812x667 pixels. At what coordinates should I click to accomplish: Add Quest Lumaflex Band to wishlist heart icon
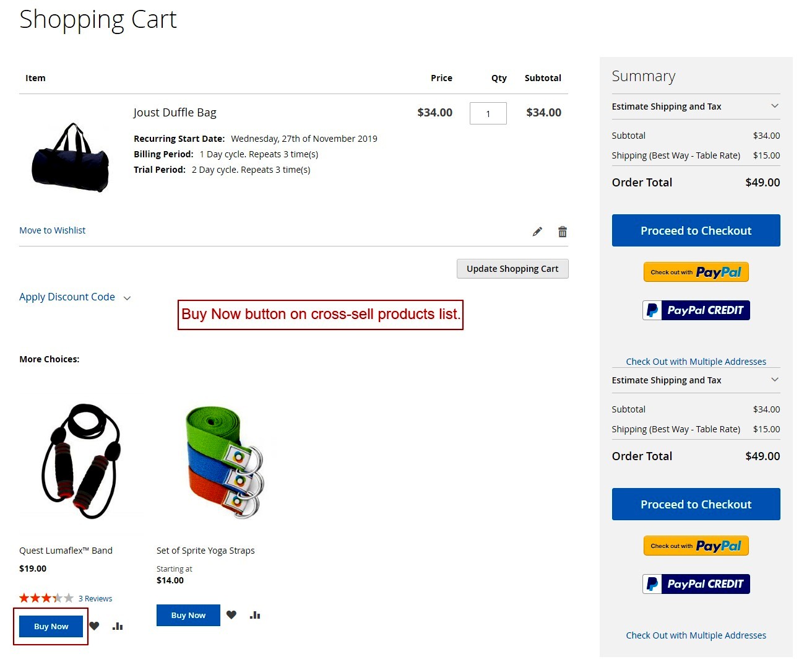tap(94, 626)
